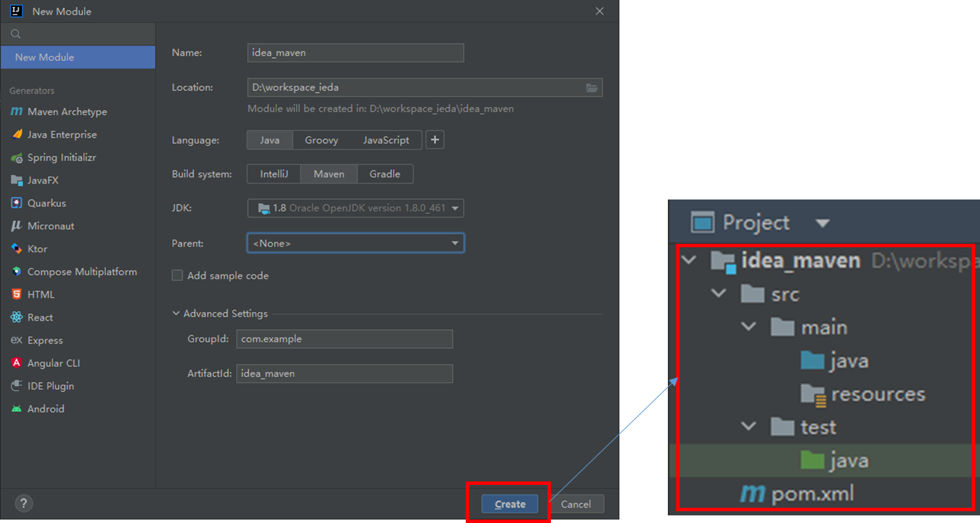The width and height of the screenshot is (980, 523).
Task: Open the JDK version dropdown
Action: [x=356, y=208]
